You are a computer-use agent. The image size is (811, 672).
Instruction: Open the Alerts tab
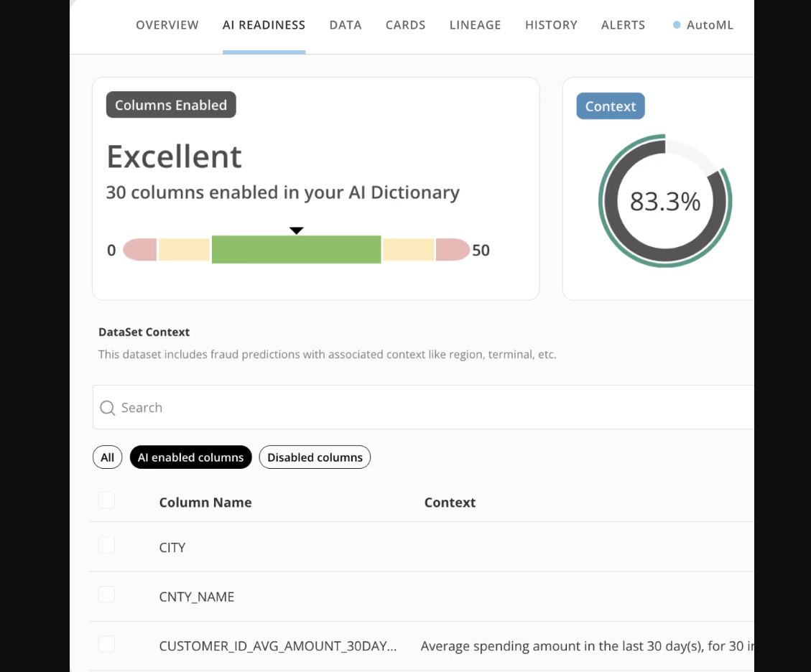coord(623,25)
